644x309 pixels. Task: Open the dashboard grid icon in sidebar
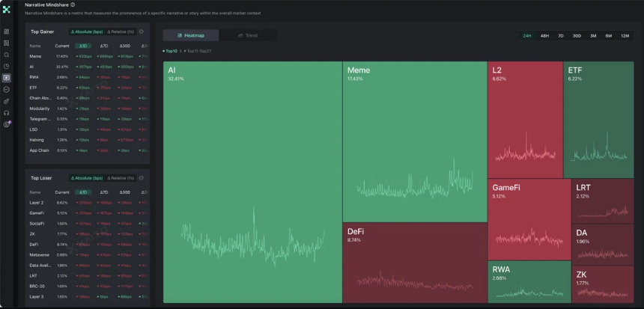coord(6,31)
